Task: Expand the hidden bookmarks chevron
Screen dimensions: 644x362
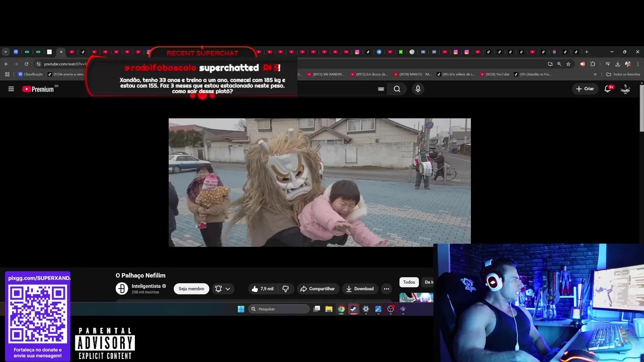Action: (595, 74)
